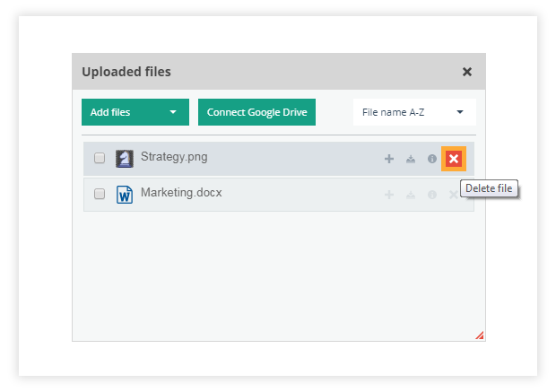Viewport: 556px width, 392px height.
Task: Download the Strategy.png file
Action: coord(411,159)
